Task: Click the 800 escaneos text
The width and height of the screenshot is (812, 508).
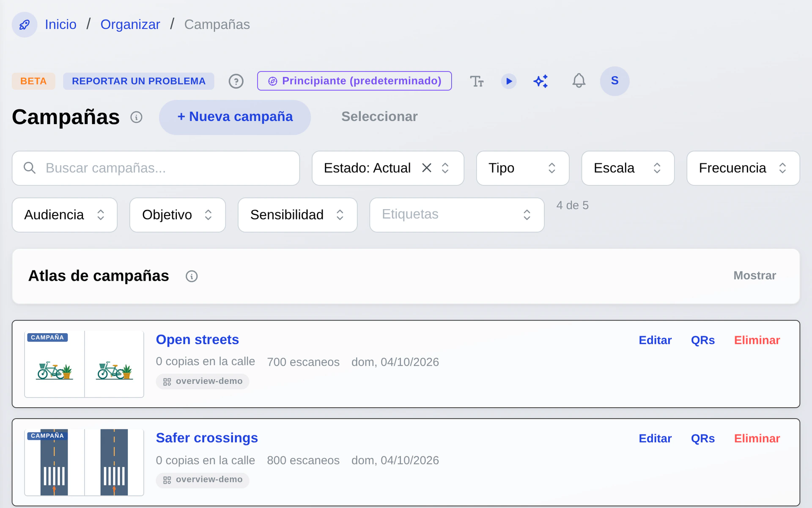Action: pos(303,460)
